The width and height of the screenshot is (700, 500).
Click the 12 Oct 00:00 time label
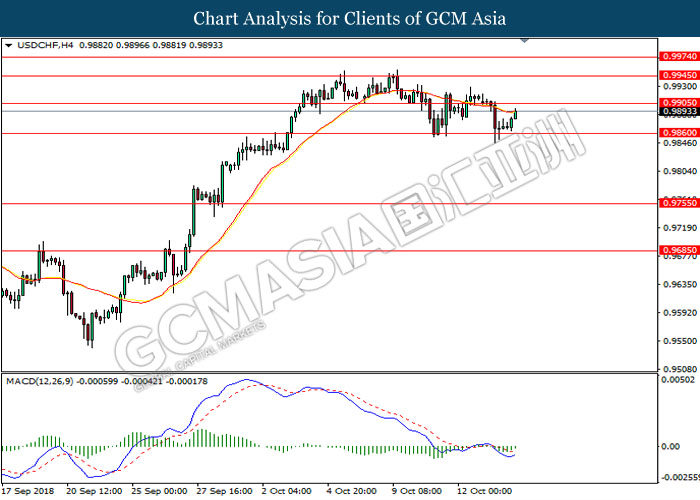coord(485,491)
